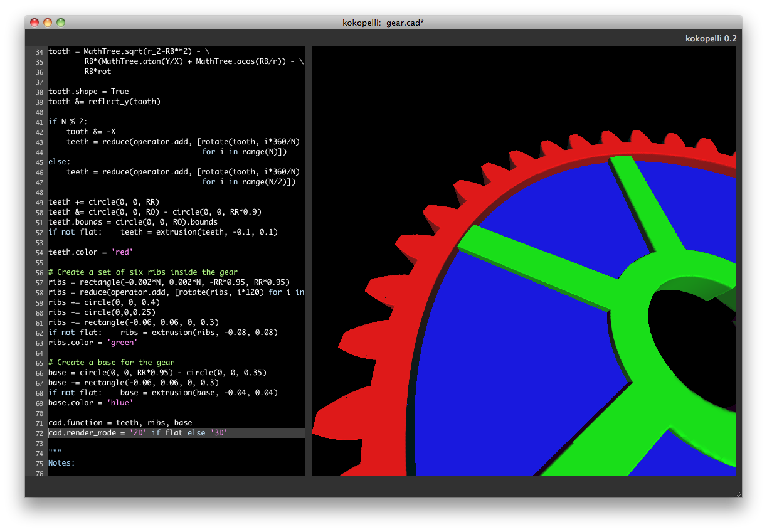Click line 41 'if N % 2:'
The image size is (767, 532).
(68, 122)
